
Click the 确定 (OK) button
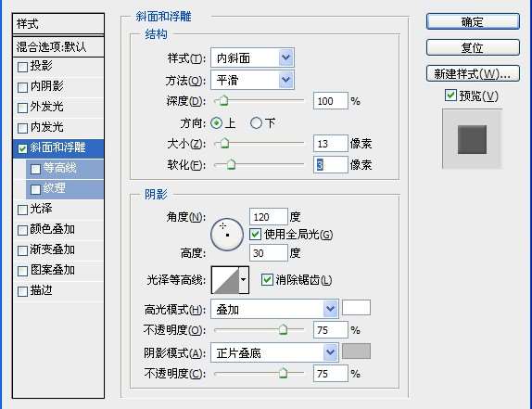pos(473,21)
